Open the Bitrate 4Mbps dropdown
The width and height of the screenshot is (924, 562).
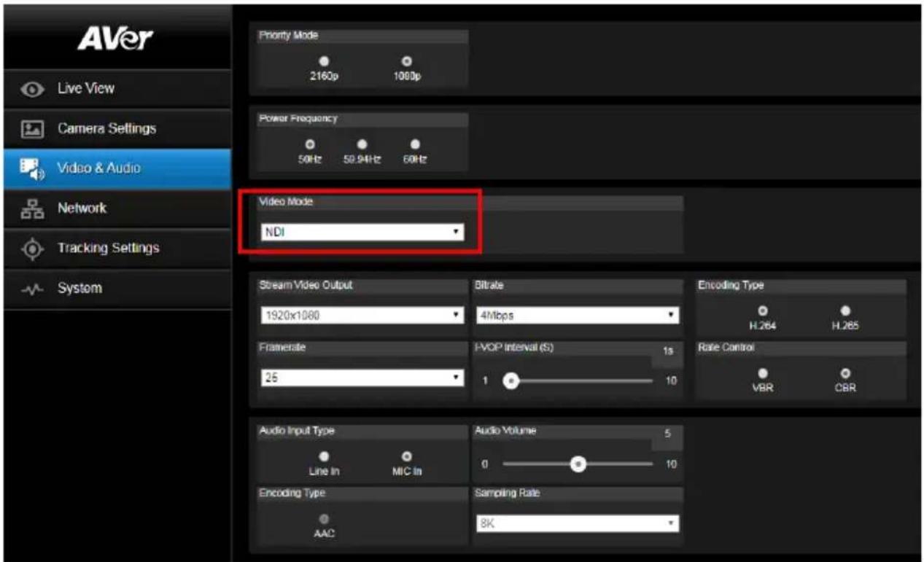576,316
